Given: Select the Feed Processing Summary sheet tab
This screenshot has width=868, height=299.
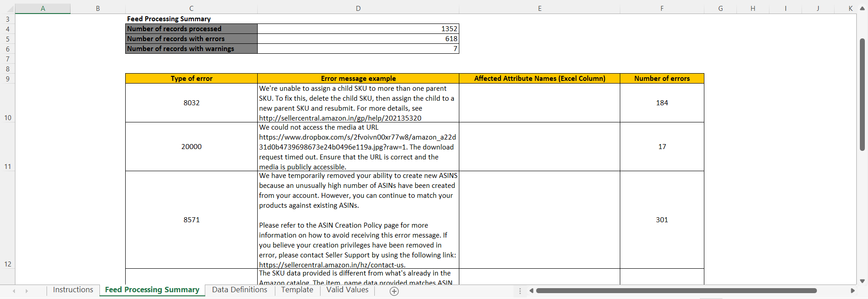Looking at the screenshot, I should [152, 290].
